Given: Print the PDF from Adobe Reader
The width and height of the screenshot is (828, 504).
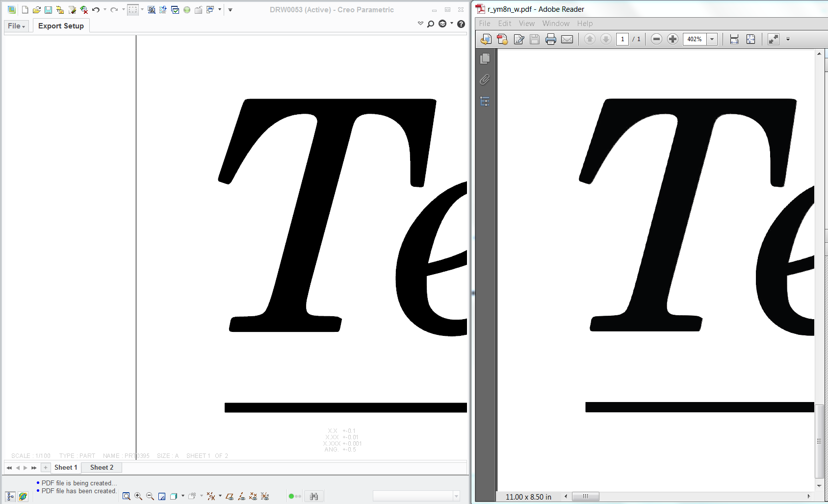Looking at the screenshot, I should tap(551, 39).
